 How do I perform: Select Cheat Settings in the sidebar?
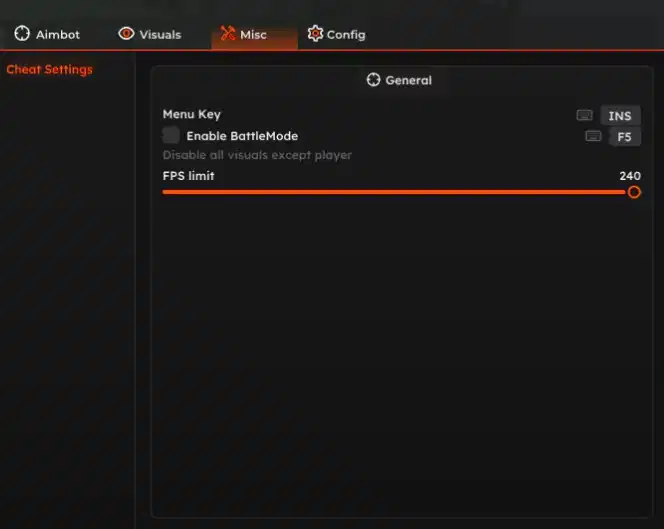(x=49, y=69)
